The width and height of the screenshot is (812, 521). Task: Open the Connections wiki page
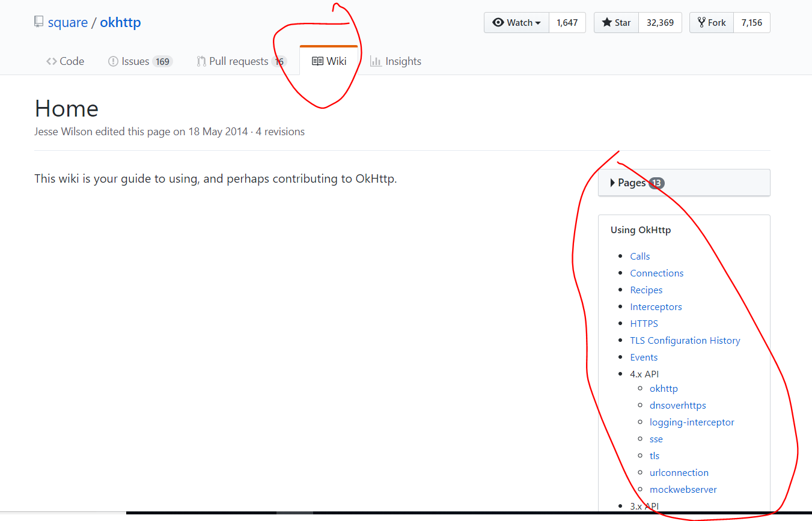[x=657, y=273]
